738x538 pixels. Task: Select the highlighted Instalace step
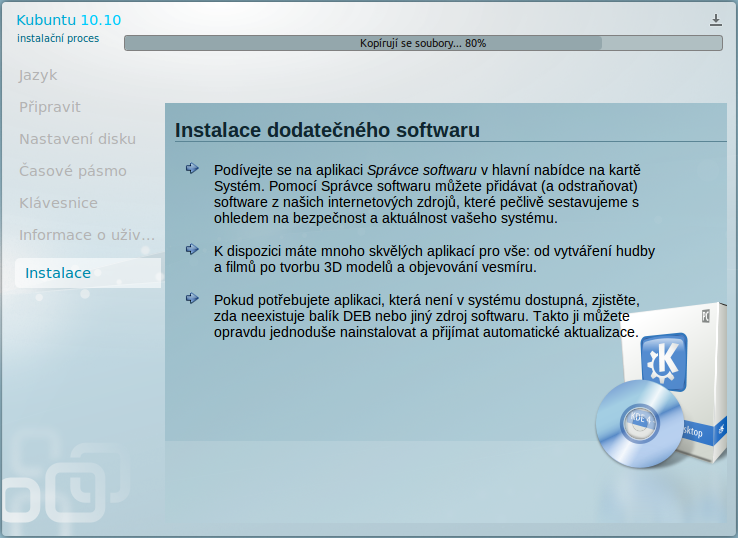[x=88, y=273]
